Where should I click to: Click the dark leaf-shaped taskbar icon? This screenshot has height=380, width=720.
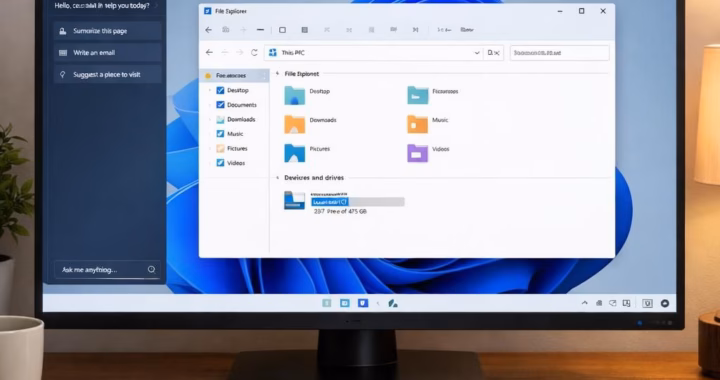click(x=393, y=303)
